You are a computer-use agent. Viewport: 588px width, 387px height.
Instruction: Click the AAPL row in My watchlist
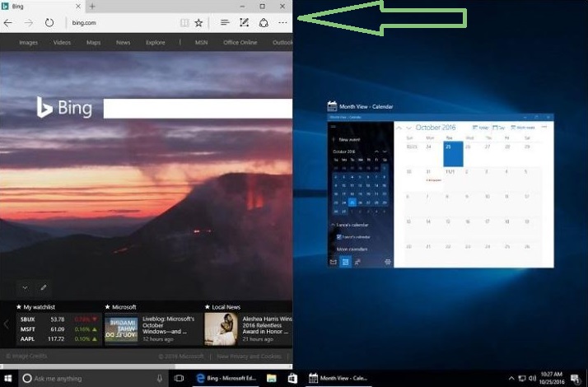coord(58,339)
